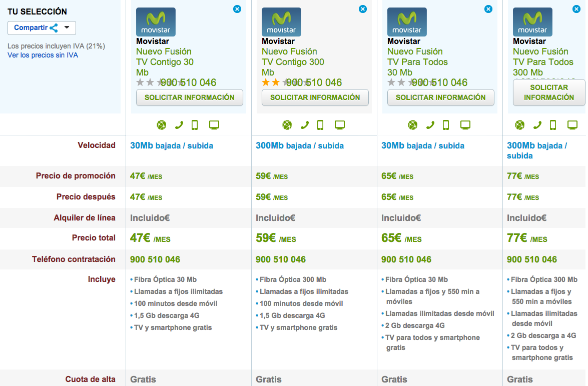The height and width of the screenshot is (386, 588).
Task: Click the star rating of TV Para Todos 30 Mb
Action: point(412,82)
